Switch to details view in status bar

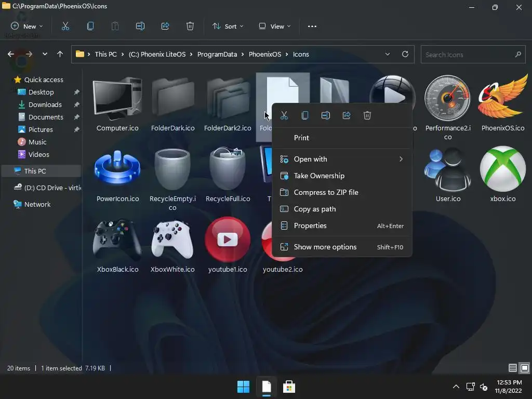pos(513,368)
